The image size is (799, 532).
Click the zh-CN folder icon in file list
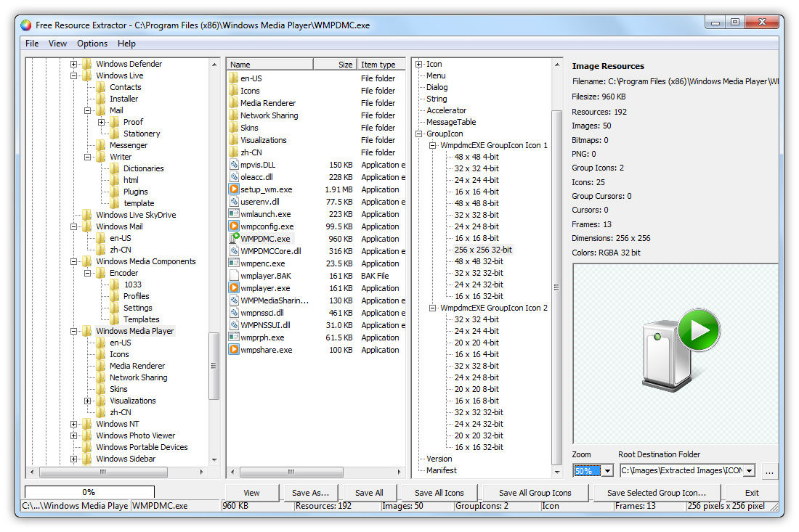click(x=234, y=152)
